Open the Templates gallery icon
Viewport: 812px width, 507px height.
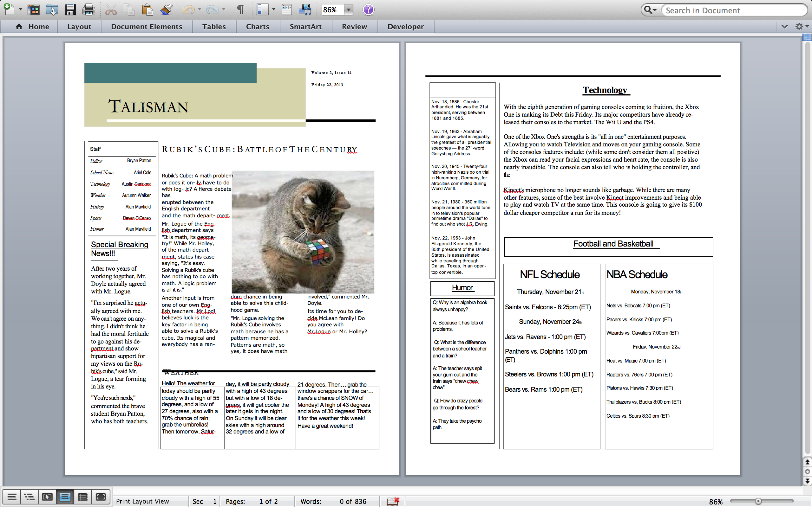33,10
